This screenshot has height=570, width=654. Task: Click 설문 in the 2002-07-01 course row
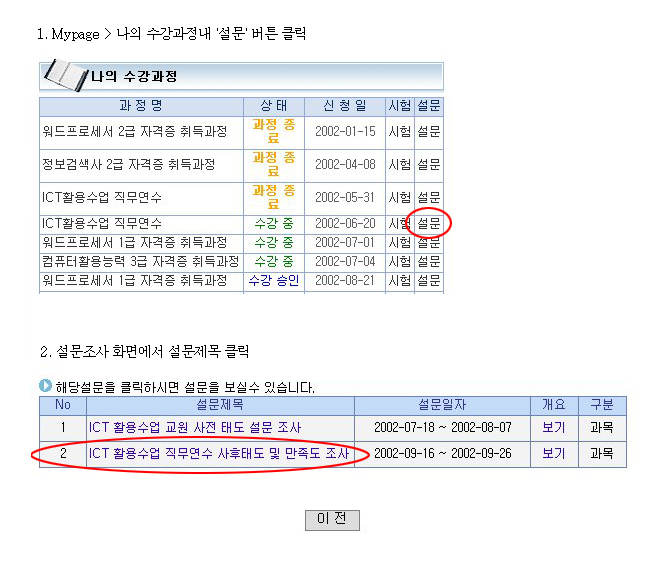(429, 243)
